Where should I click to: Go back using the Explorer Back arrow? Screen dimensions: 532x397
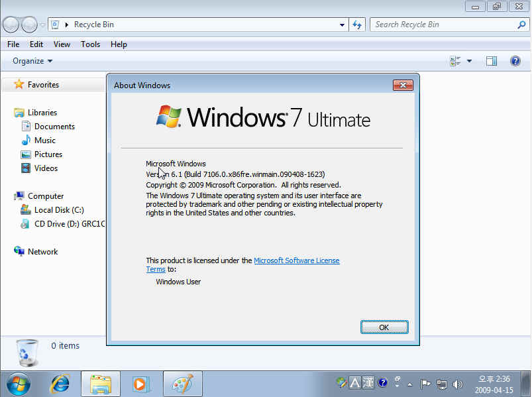point(11,25)
